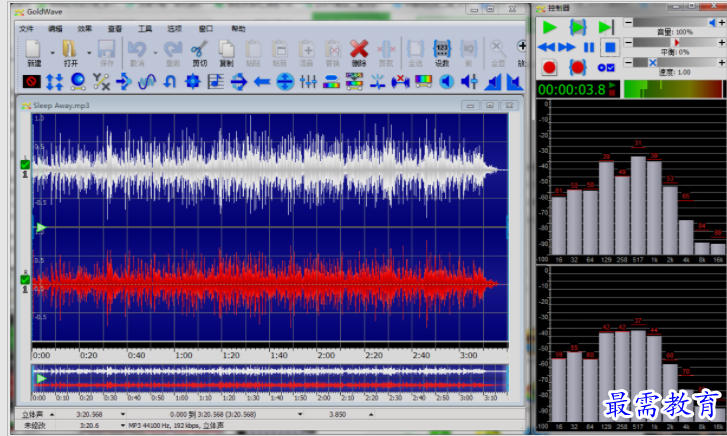727x436 pixels.
Task: Click the blue rewind button
Action: coord(546,47)
